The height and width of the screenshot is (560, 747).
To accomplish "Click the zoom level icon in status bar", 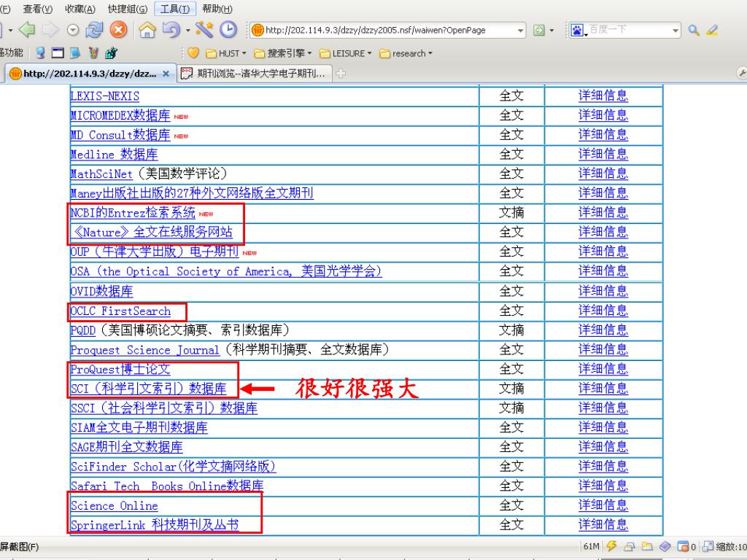I will click(x=708, y=546).
